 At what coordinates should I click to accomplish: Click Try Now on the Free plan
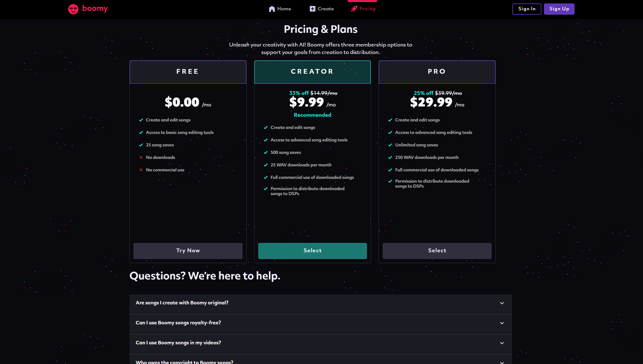click(188, 251)
